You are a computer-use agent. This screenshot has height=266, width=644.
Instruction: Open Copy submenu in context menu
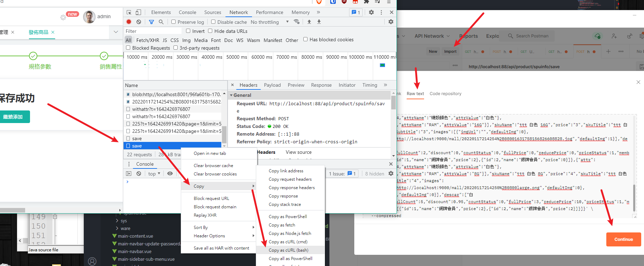[x=219, y=186]
